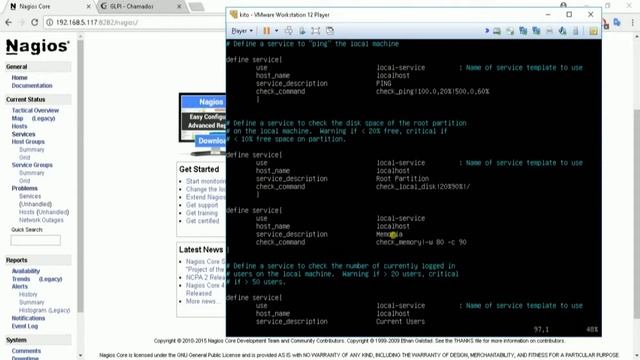Click the first network adapter icon in VMware
Viewport: 640px width, 360px height.
click(x=523, y=31)
